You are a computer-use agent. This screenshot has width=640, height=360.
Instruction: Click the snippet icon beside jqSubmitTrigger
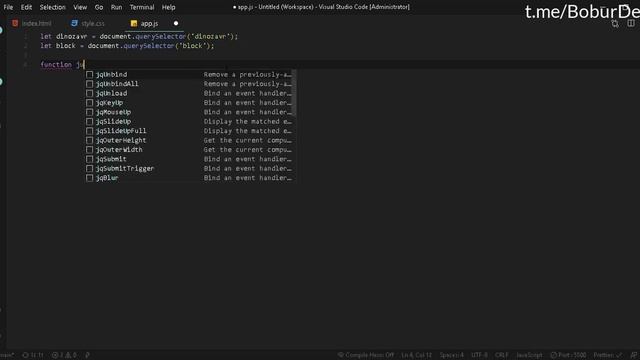89,169
